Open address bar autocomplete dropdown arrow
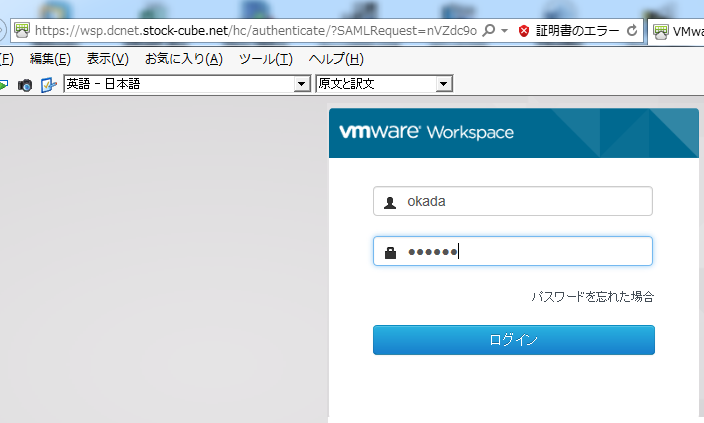704x423 pixels. 505,31
